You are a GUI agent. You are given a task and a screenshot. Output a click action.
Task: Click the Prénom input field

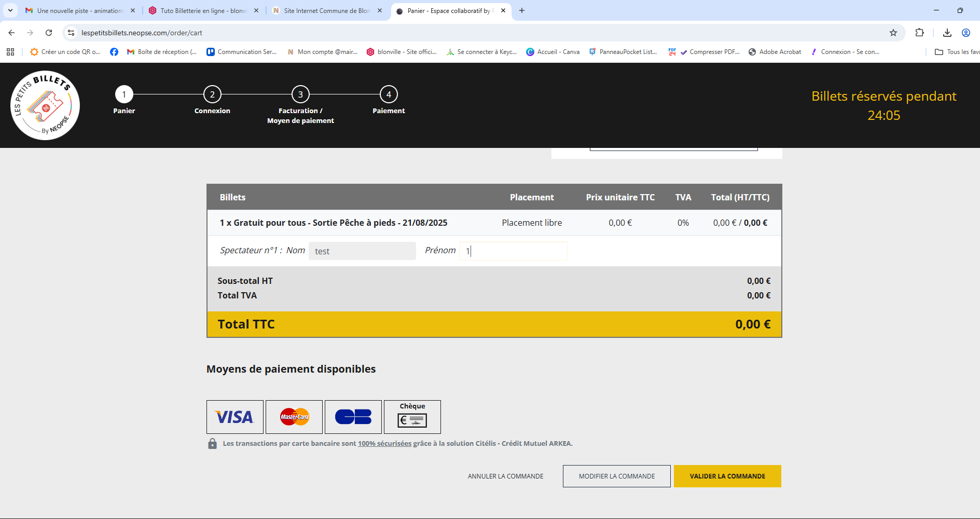[513, 251]
